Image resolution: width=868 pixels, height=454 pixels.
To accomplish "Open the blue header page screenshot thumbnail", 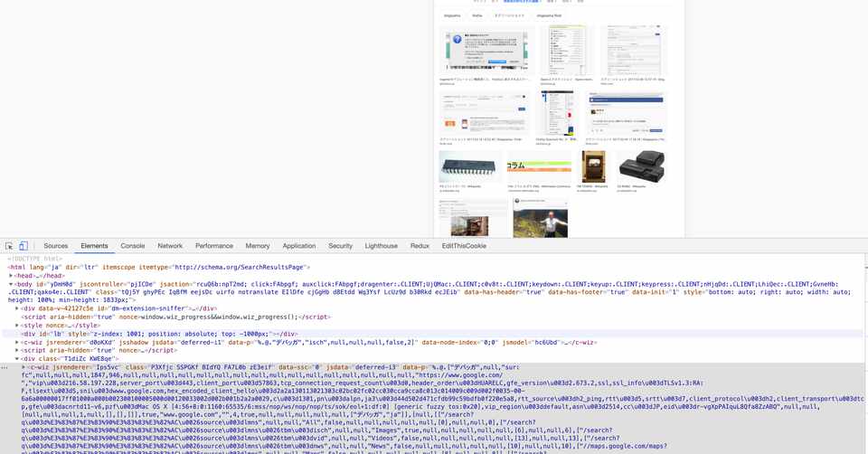I will [626, 114].
